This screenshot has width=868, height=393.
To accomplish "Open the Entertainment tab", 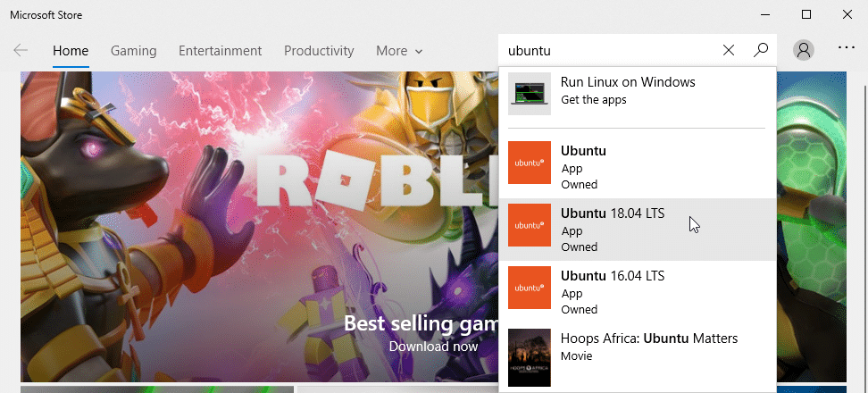I will (x=220, y=51).
